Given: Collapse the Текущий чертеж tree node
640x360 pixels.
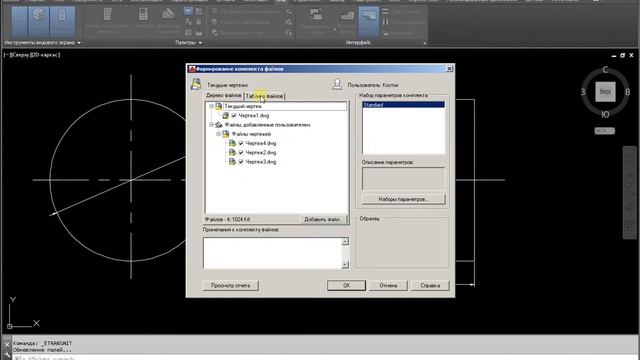Looking at the screenshot, I should [x=211, y=106].
